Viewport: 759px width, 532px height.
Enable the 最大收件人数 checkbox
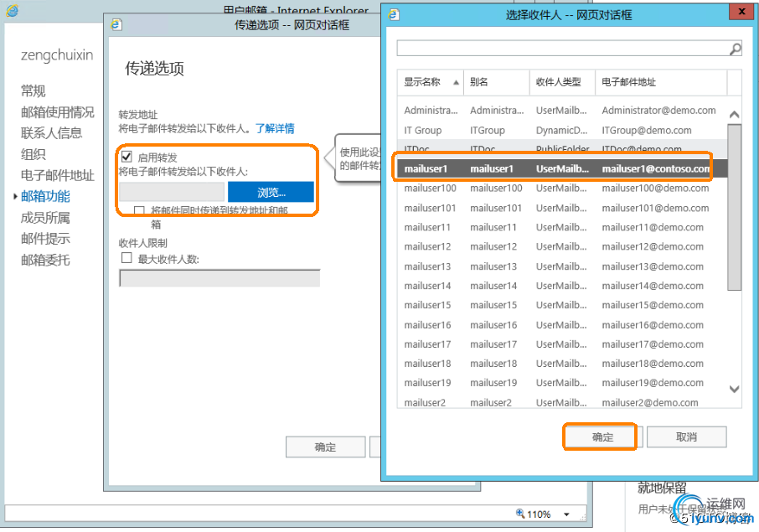(126, 257)
